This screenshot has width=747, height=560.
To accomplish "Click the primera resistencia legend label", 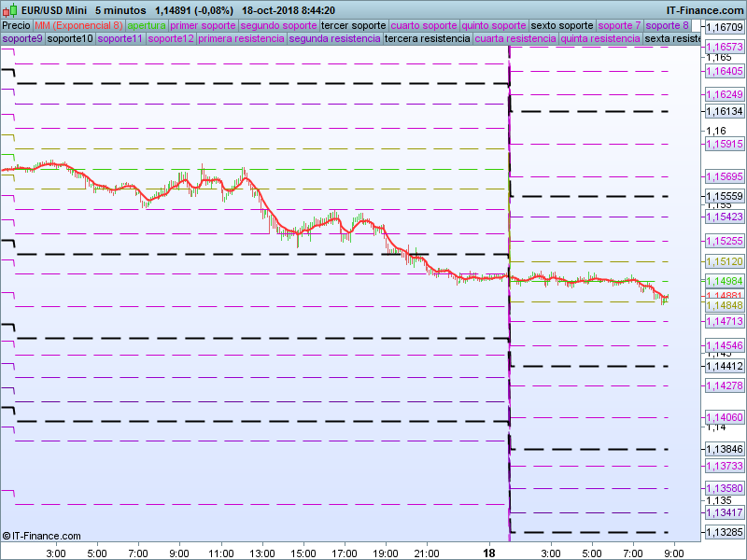I will (242, 39).
